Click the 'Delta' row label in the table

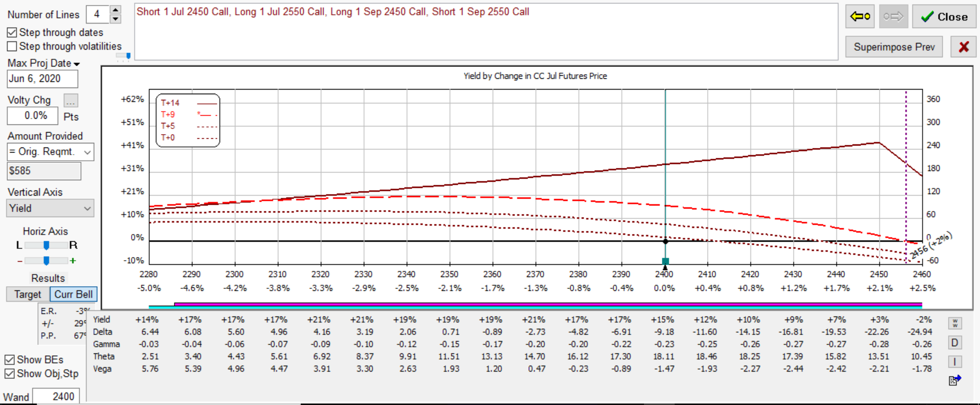(102, 332)
